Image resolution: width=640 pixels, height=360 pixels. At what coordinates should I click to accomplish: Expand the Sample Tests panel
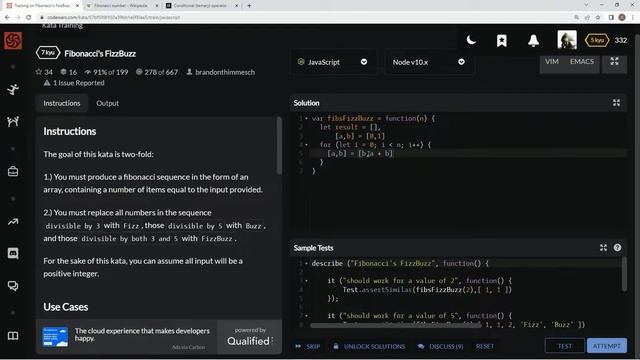603,247
